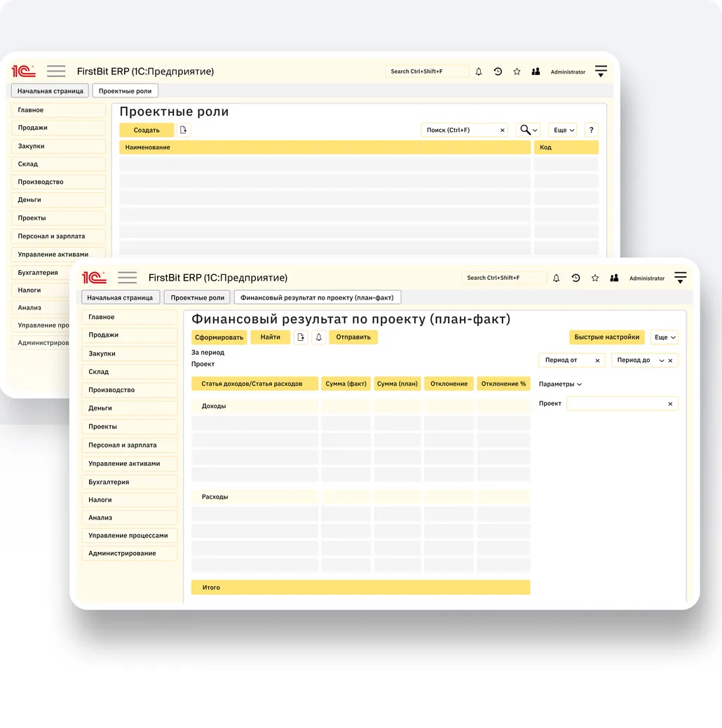Open the magnifier search options dropdown

[x=529, y=130]
